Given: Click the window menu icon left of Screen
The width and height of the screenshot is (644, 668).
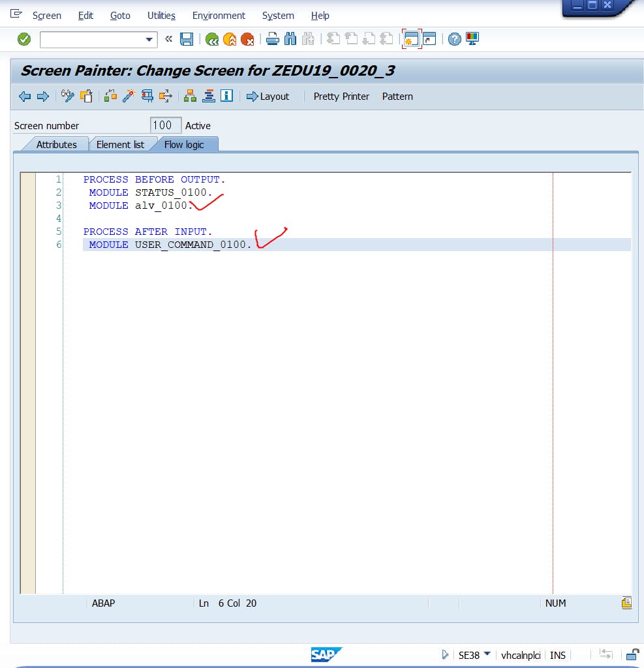Looking at the screenshot, I should click(16, 14).
